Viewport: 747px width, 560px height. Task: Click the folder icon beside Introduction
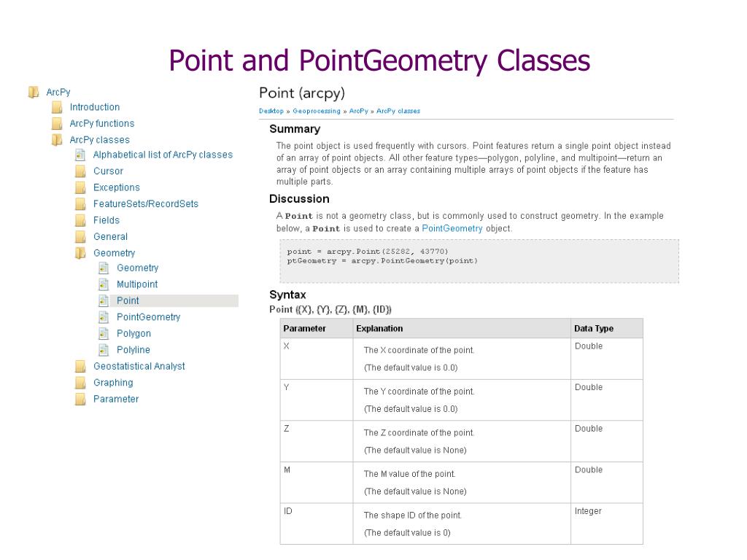click(57, 108)
